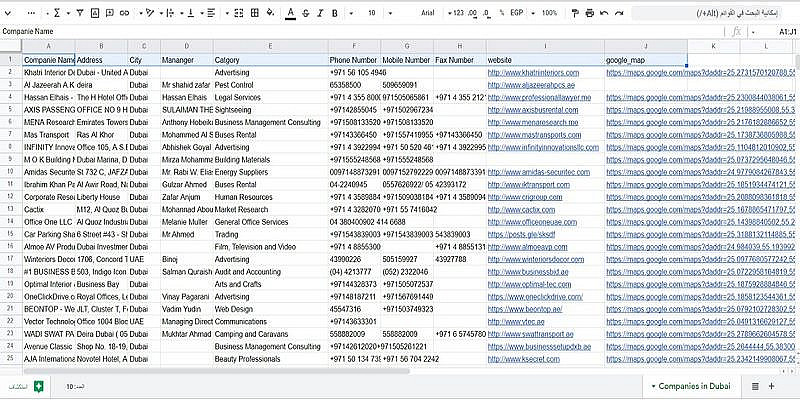Click the Pest Control category cell
800x400 pixels.
coord(271,85)
